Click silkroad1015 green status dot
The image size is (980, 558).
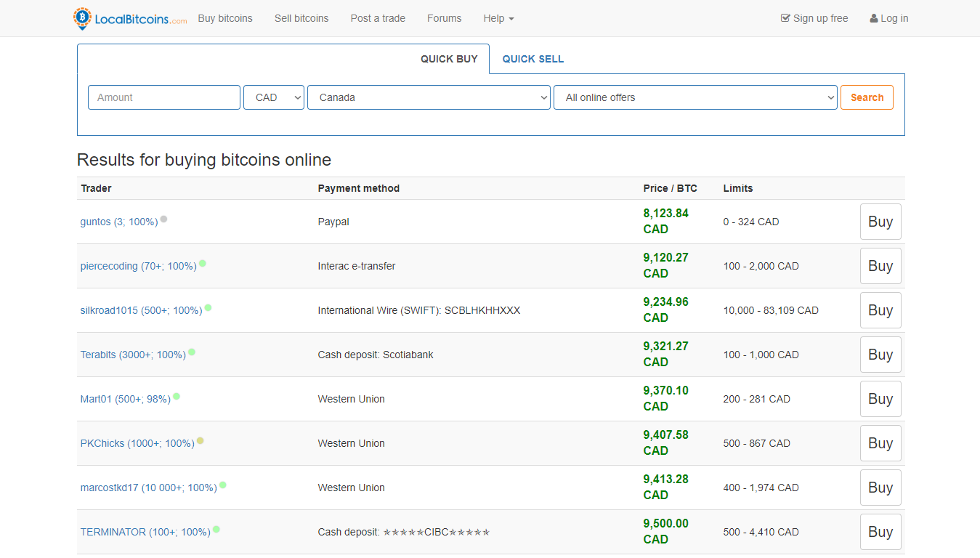pyautogui.click(x=208, y=307)
